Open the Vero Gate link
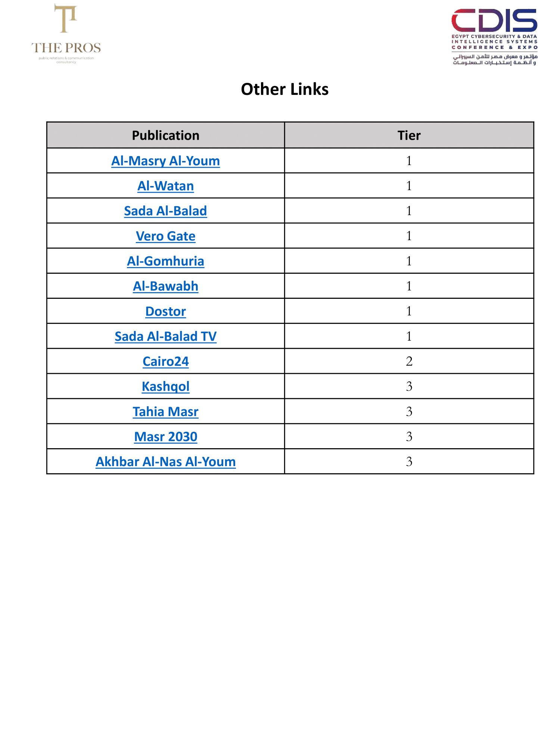The height and width of the screenshot is (747, 560). click(165, 236)
